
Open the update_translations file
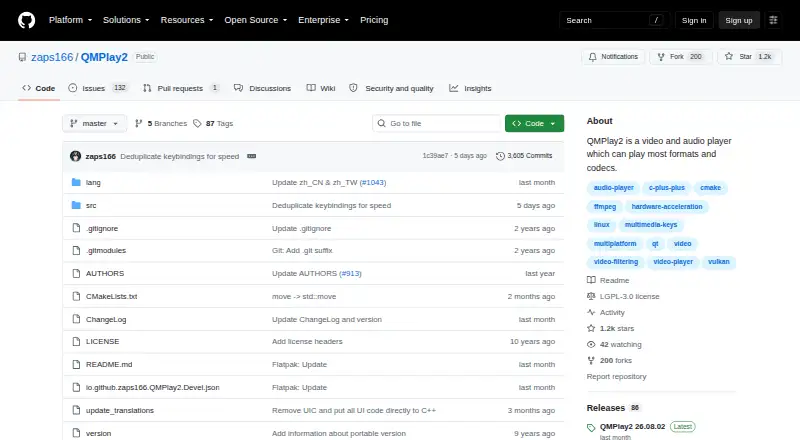click(119, 410)
